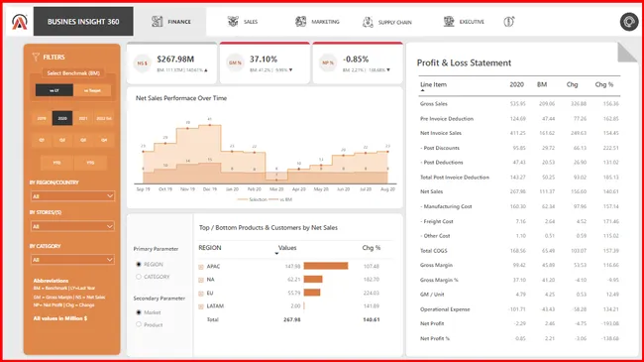Expand the LATAM region row
The image size is (644, 362).
pos(201,306)
